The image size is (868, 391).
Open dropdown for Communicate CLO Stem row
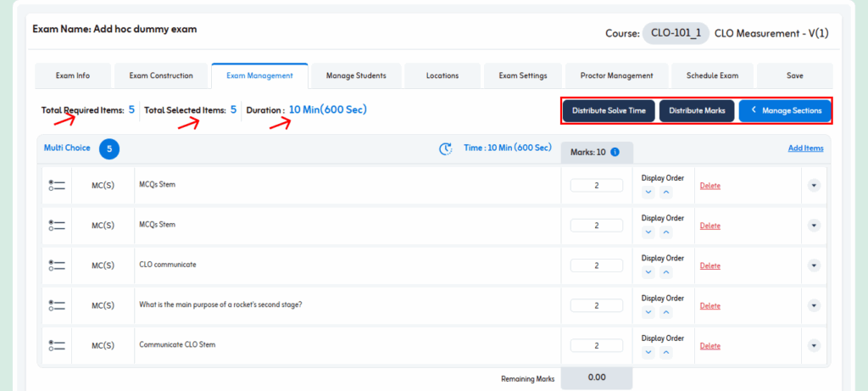point(814,345)
